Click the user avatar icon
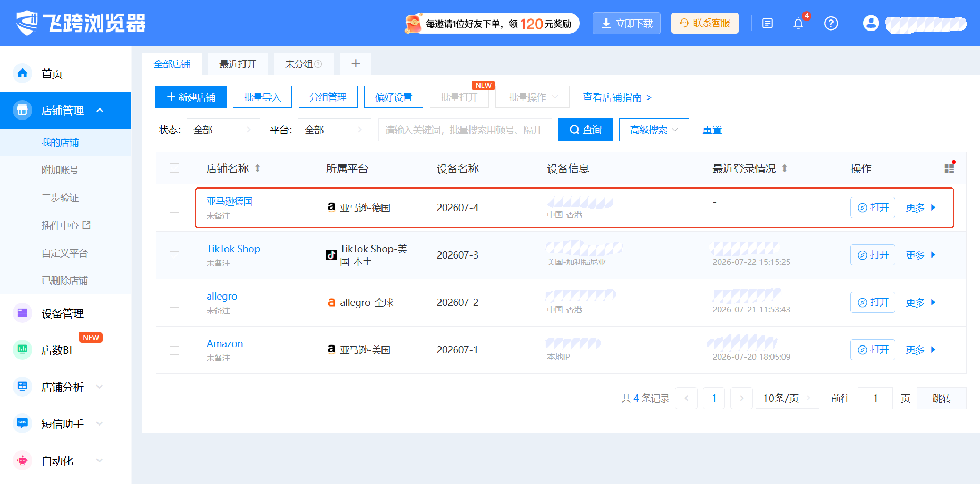Screen dimensions: 980x484 coord(871,23)
